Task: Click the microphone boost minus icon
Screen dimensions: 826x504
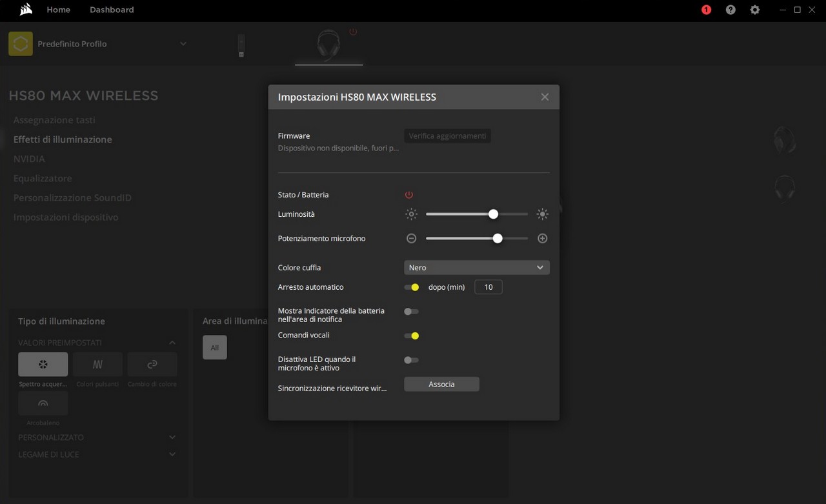Action: 411,238
